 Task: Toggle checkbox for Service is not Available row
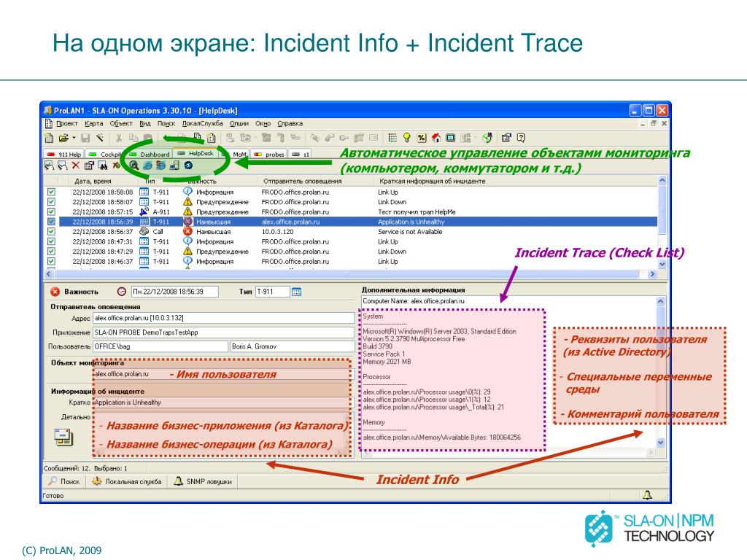(x=52, y=231)
